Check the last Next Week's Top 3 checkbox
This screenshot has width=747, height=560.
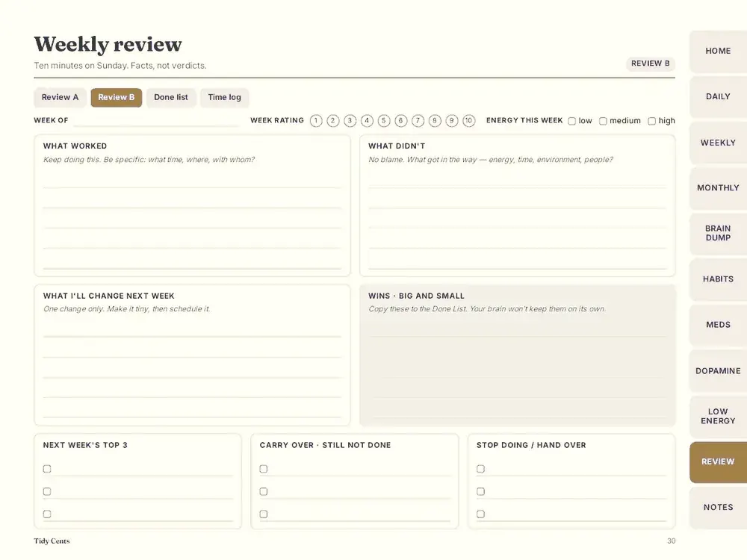[46, 514]
